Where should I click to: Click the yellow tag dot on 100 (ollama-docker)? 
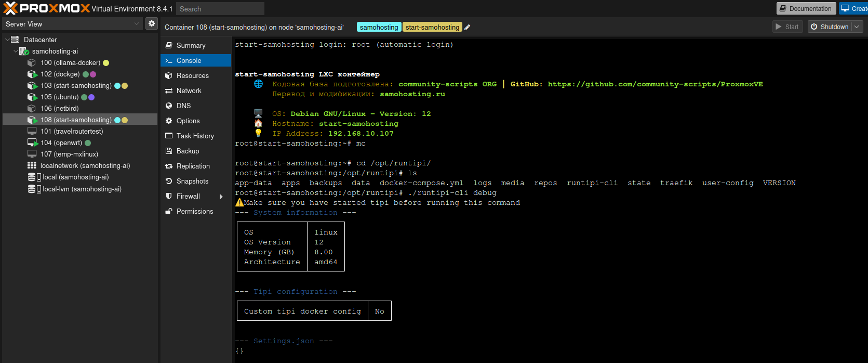pyautogui.click(x=106, y=63)
